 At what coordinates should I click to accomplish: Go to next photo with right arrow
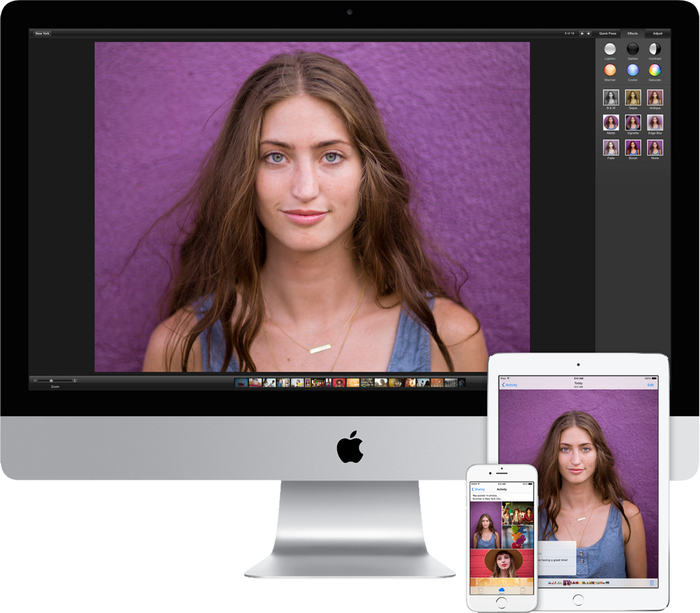pos(588,33)
